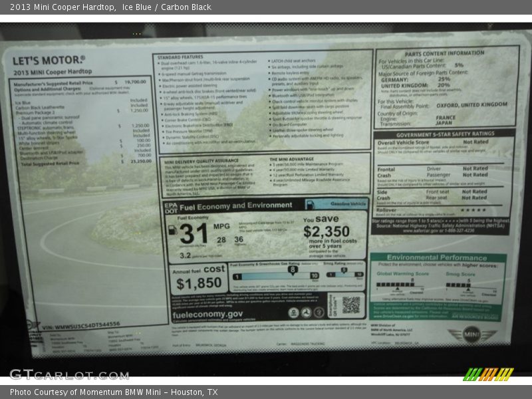Click the smog rating marker 5
The height and width of the screenshot is (399, 532).
coord(344,271)
